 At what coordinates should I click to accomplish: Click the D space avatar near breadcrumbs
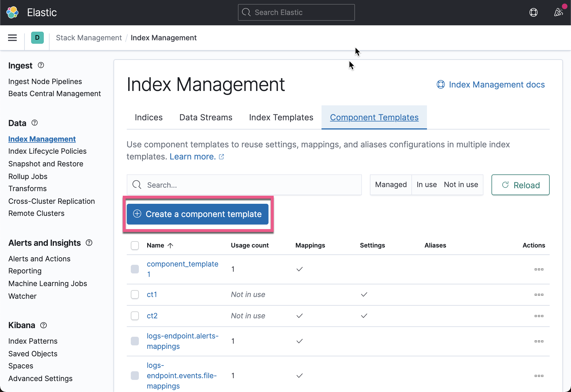point(37,37)
